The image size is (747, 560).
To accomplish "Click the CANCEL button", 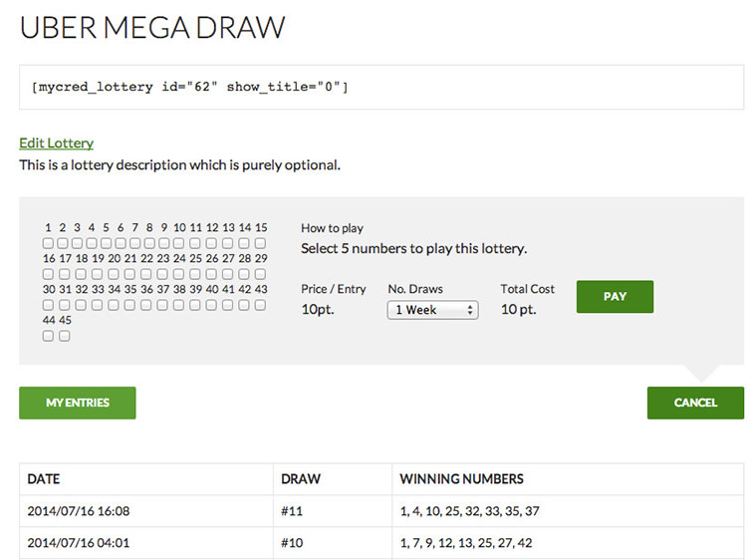I will pyautogui.click(x=695, y=403).
